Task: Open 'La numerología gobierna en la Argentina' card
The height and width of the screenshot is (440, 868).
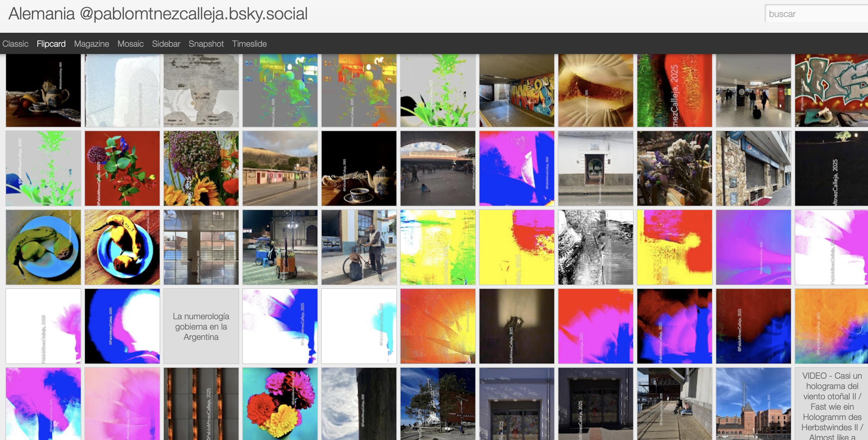Action: coord(201,326)
